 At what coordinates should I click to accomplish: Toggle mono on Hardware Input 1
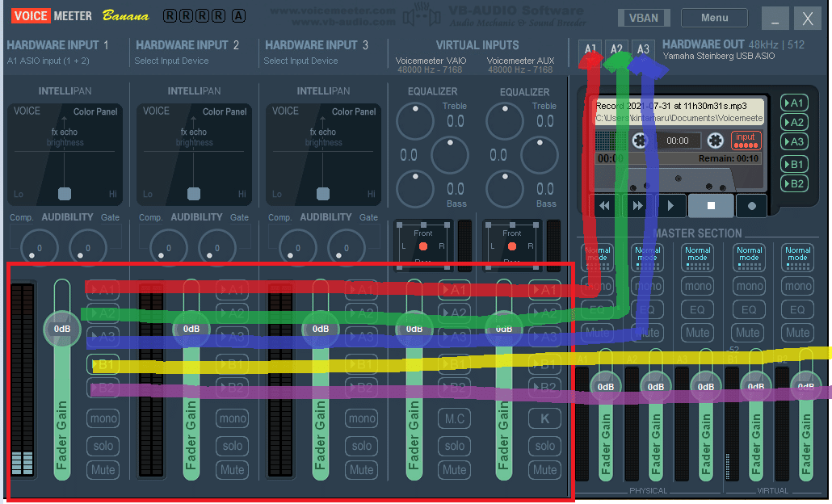click(x=103, y=418)
